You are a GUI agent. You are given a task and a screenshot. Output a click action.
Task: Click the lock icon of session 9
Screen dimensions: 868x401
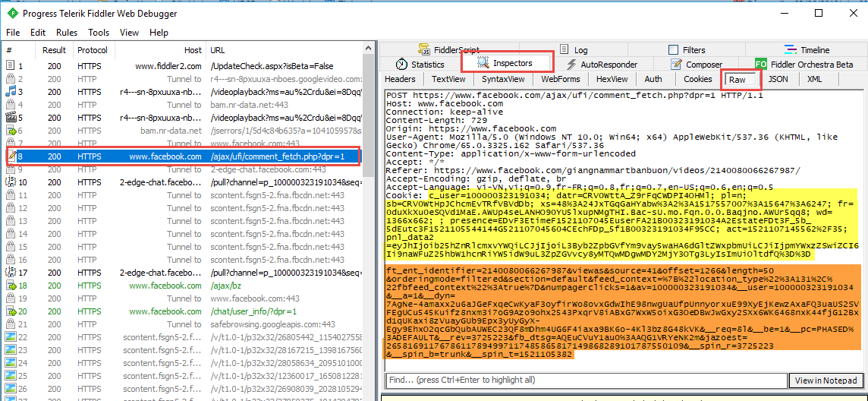[10, 169]
